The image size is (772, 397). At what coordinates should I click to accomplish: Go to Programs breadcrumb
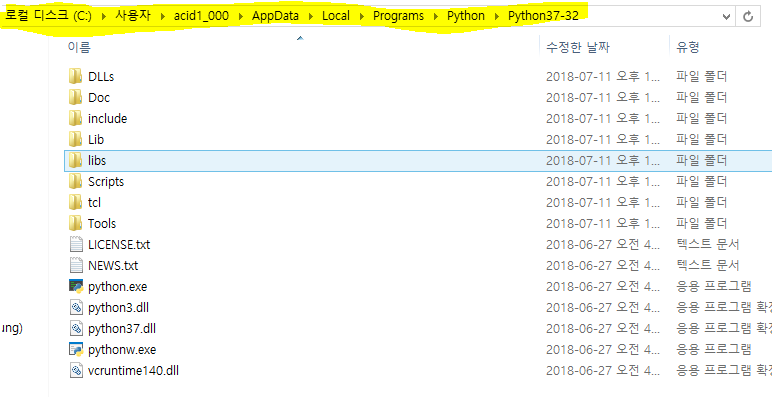pos(398,16)
